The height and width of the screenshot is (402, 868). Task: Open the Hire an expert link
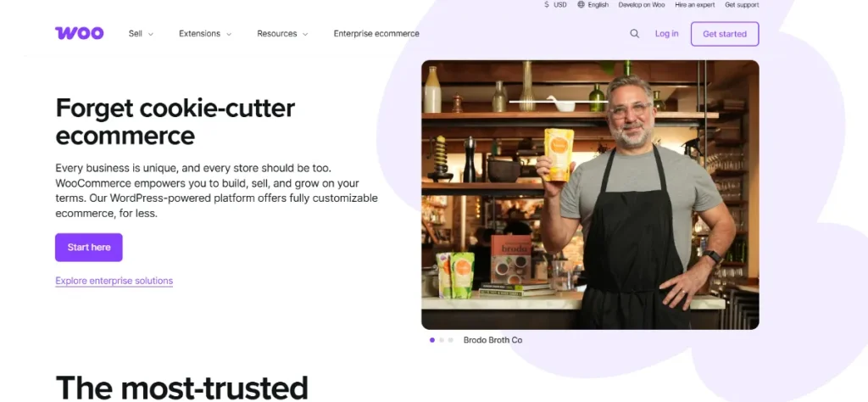tap(695, 4)
